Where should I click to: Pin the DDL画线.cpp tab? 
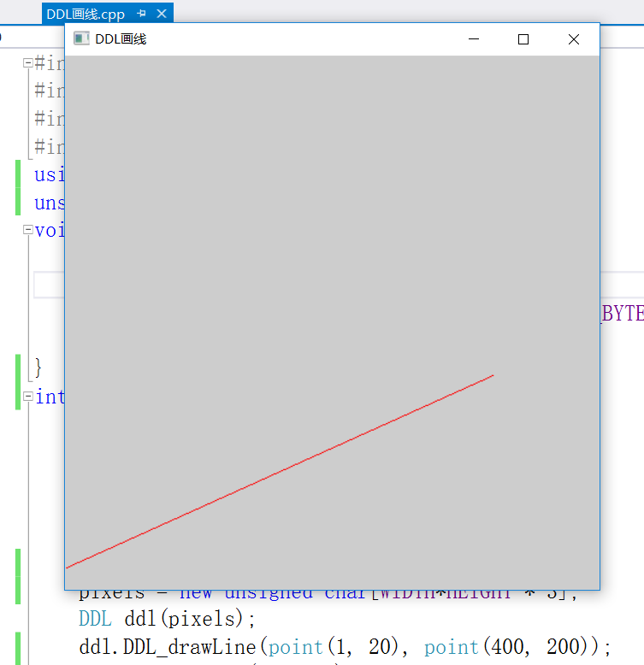click(142, 14)
